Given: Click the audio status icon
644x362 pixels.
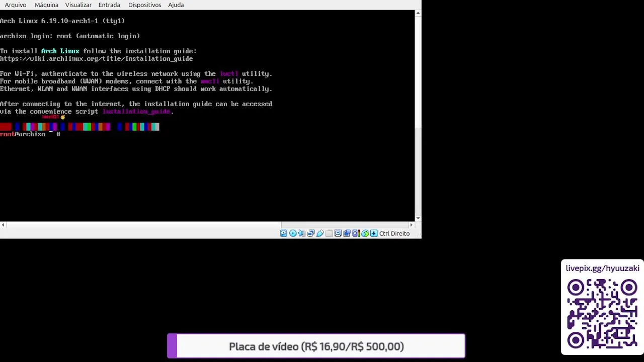Looking at the screenshot, I should click(x=302, y=233).
